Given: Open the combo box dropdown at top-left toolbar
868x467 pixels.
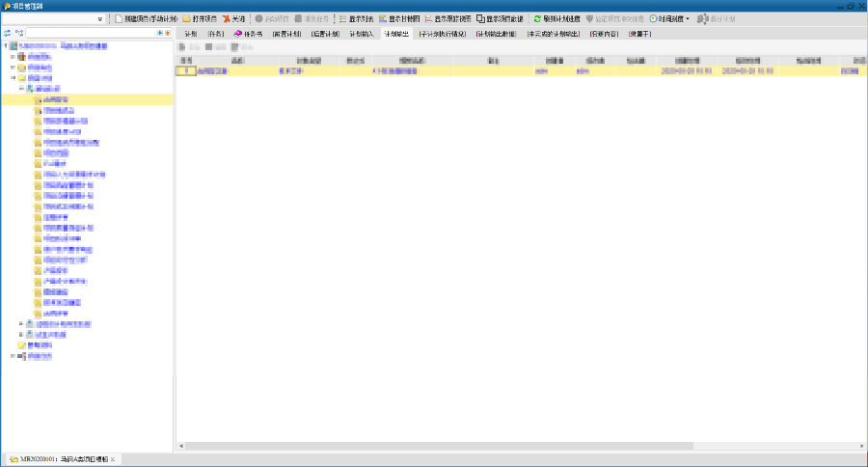Looking at the screenshot, I should point(101,18).
